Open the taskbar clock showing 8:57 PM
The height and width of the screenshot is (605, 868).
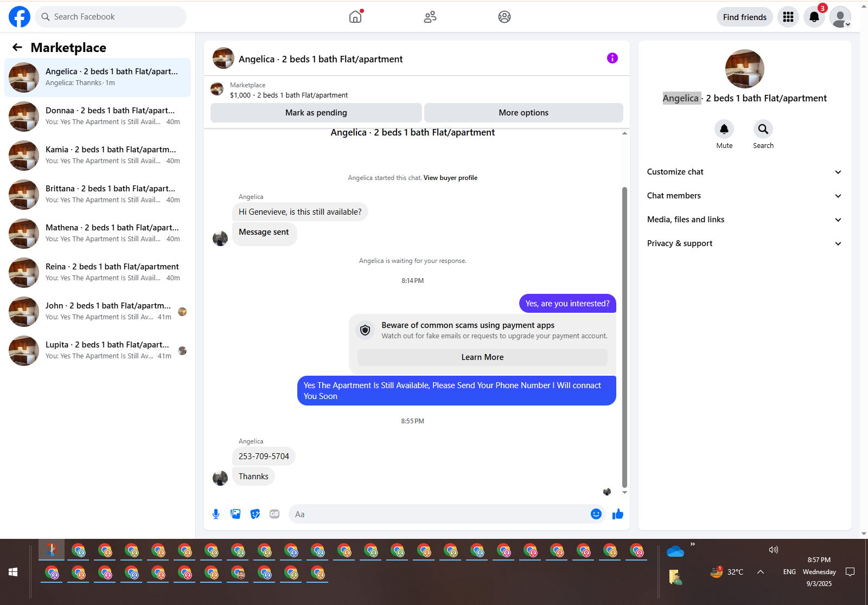click(819, 572)
